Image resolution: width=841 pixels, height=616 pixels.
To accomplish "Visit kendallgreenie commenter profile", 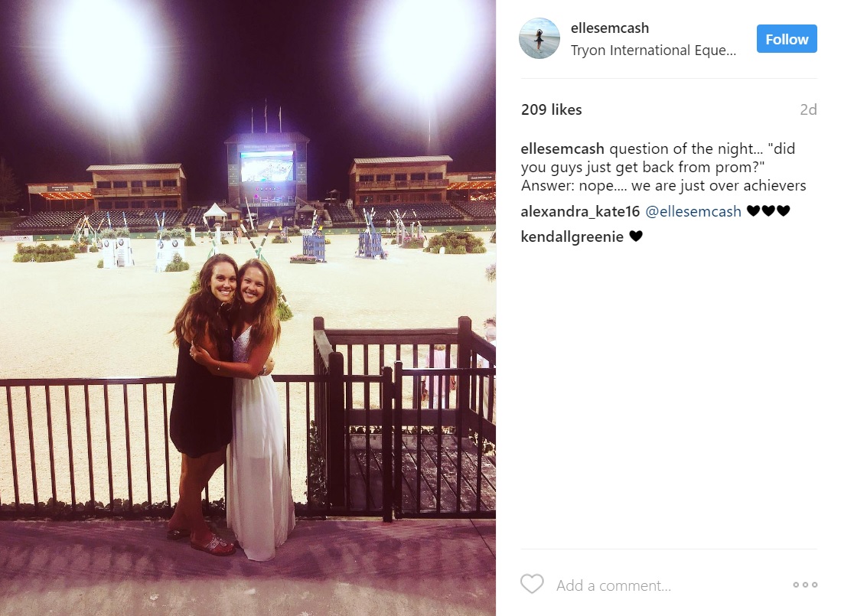I will tap(572, 237).
